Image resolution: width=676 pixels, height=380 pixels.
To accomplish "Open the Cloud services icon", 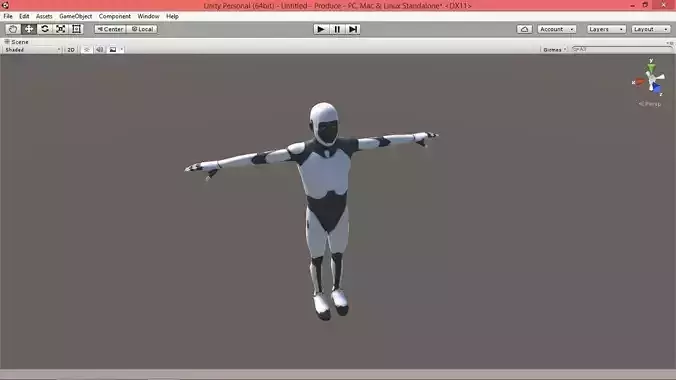I will tap(524, 29).
